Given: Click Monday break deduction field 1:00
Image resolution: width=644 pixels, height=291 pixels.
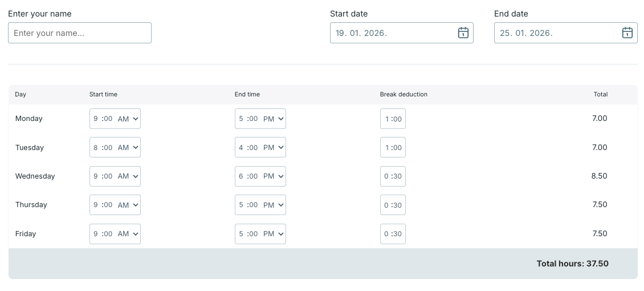Looking at the screenshot, I should [x=393, y=119].
